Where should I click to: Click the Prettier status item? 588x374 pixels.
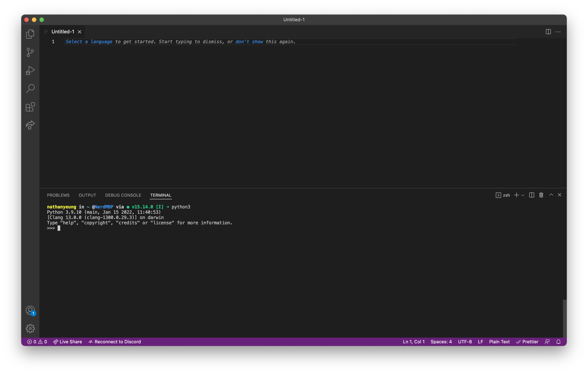(527, 342)
